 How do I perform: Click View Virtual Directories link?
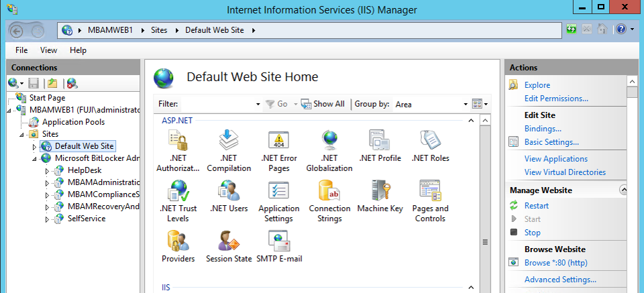coord(565,172)
